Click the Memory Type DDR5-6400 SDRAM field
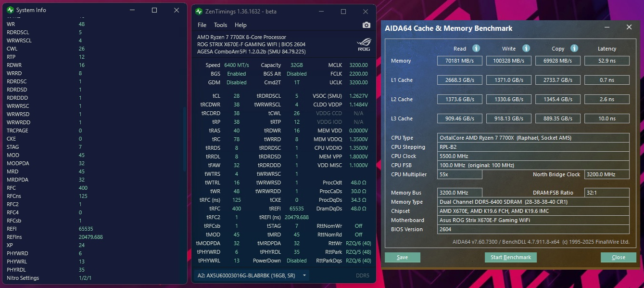644x288 pixels. (x=533, y=202)
